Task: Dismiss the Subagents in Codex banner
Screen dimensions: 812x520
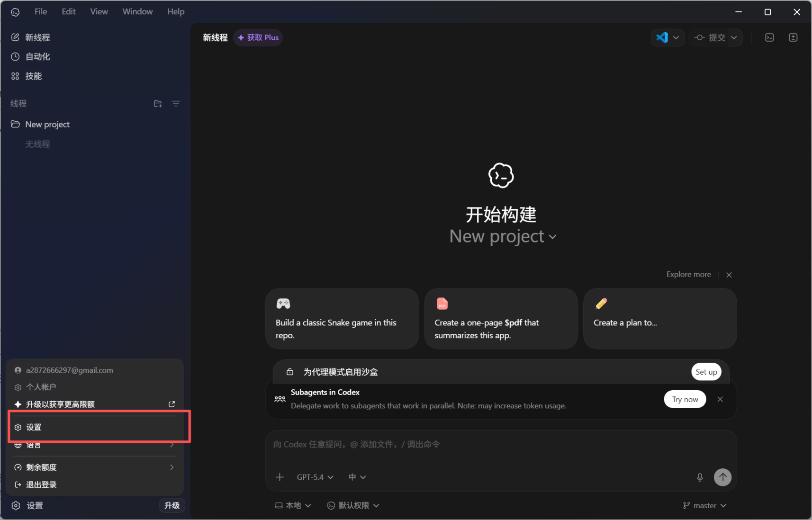Action: [720, 399]
